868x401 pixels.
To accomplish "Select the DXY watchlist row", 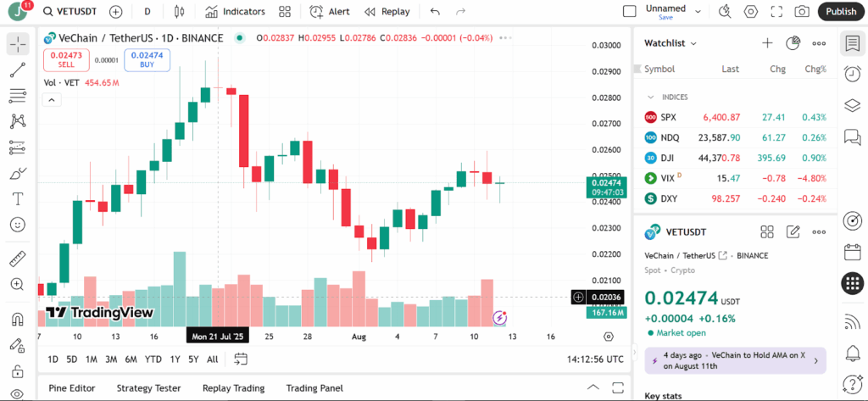I will [x=735, y=198].
